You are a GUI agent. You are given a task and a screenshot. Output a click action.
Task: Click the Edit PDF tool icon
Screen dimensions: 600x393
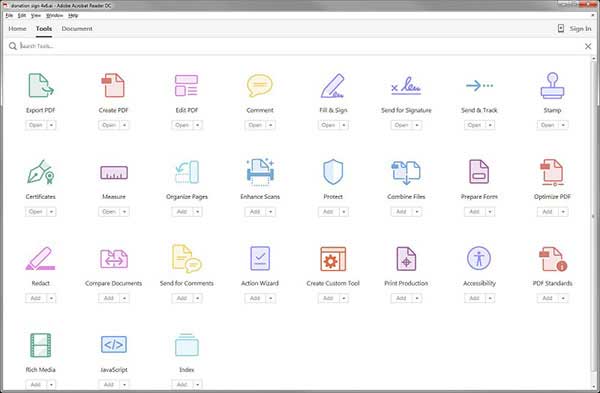pyautogui.click(x=186, y=85)
